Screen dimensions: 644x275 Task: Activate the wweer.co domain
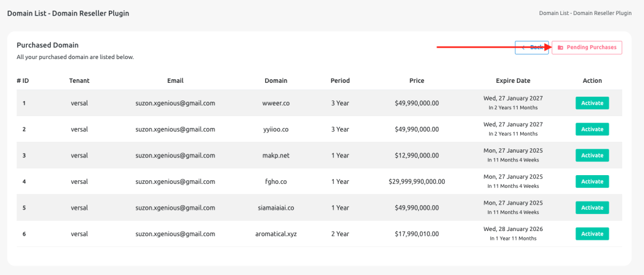[592, 103]
